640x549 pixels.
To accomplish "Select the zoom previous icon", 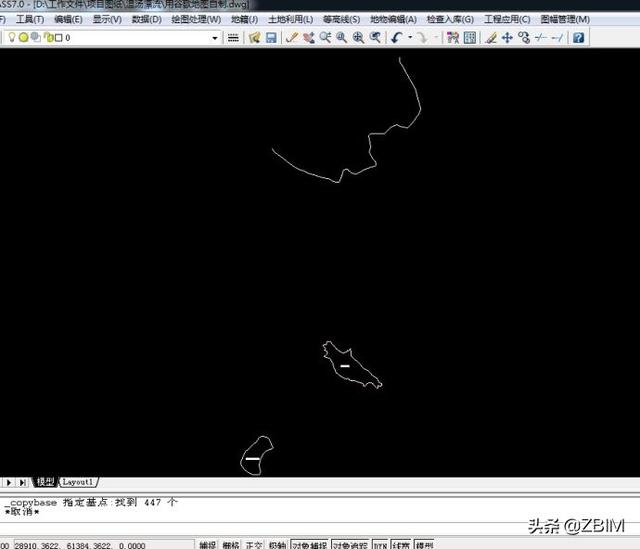I will [x=375, y=38].
